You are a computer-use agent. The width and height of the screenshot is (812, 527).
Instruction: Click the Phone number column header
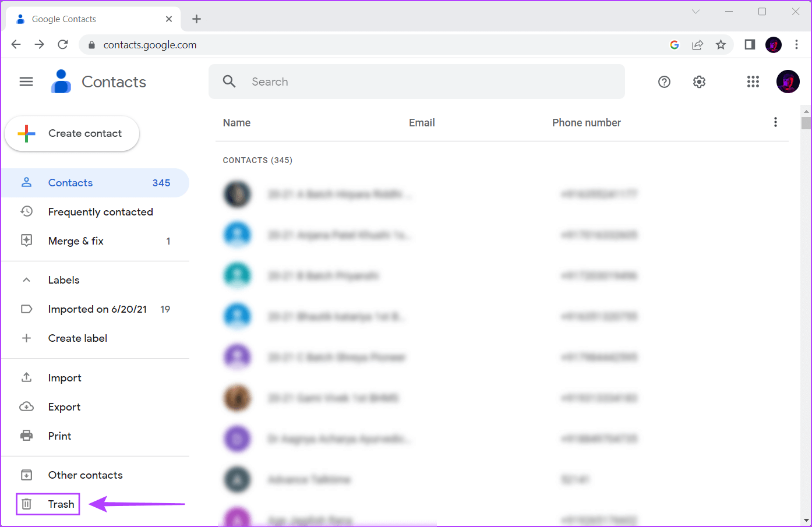(x=587, y=123)
